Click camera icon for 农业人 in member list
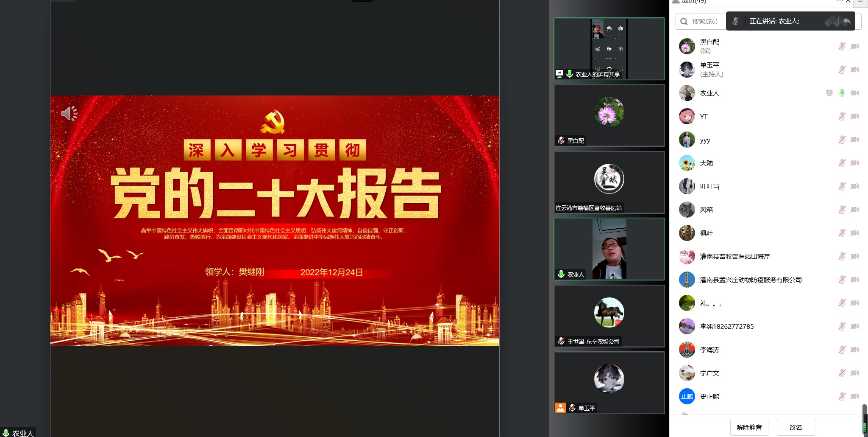The width and height of the screenshot is (868, 437). (855, 93)
